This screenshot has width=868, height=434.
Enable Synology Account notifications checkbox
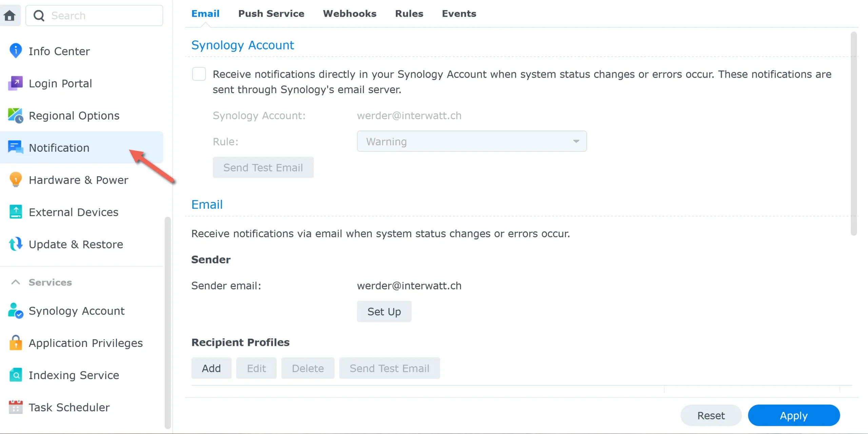[199, 74]
